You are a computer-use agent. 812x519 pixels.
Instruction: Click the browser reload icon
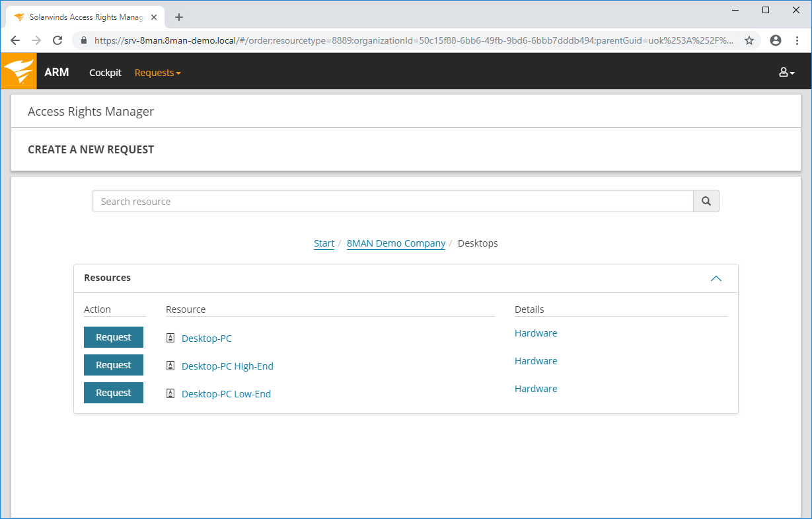pyautogui.click(x=57, y=40)
